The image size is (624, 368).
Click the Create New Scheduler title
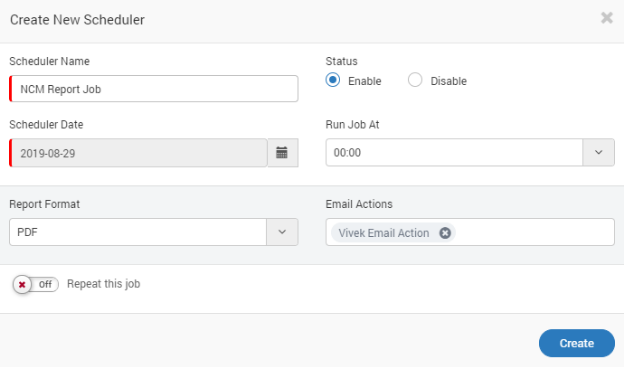(x=77, y=20)
